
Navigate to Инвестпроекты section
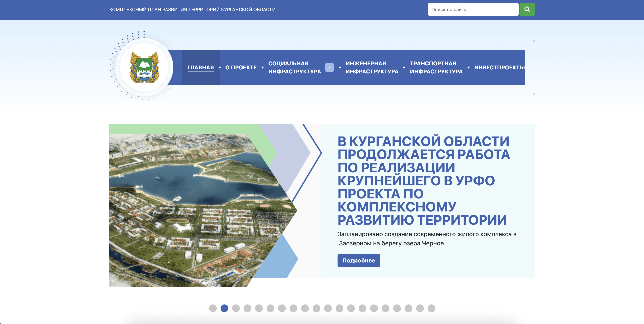[499, 67]
